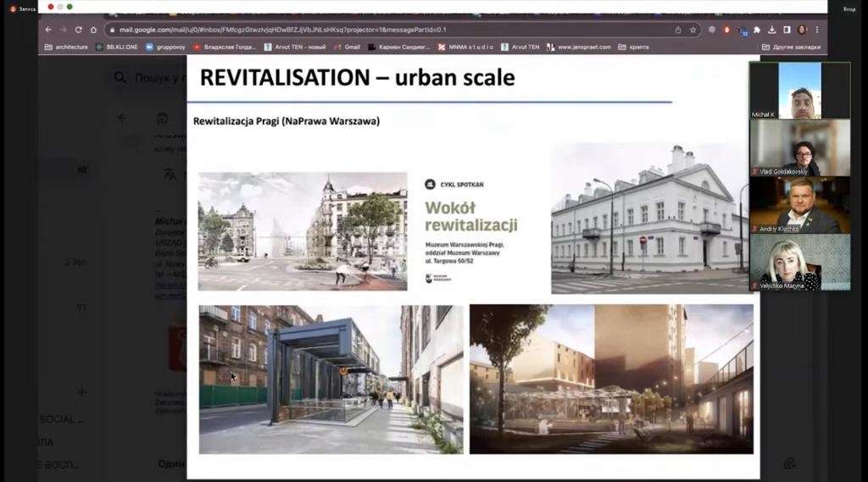Open the 'Gmail' bookmark
Screen dimensions: 868x482
348,47
